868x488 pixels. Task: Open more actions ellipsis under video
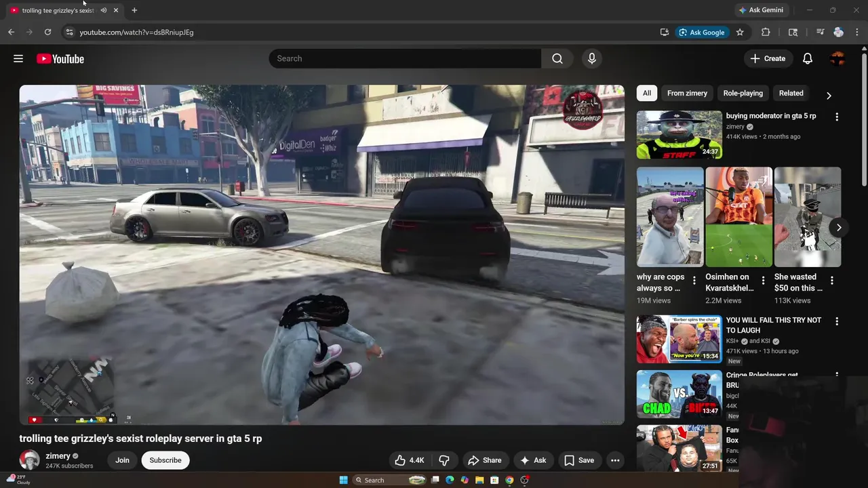pyautogui.click(x=615, y=460)
